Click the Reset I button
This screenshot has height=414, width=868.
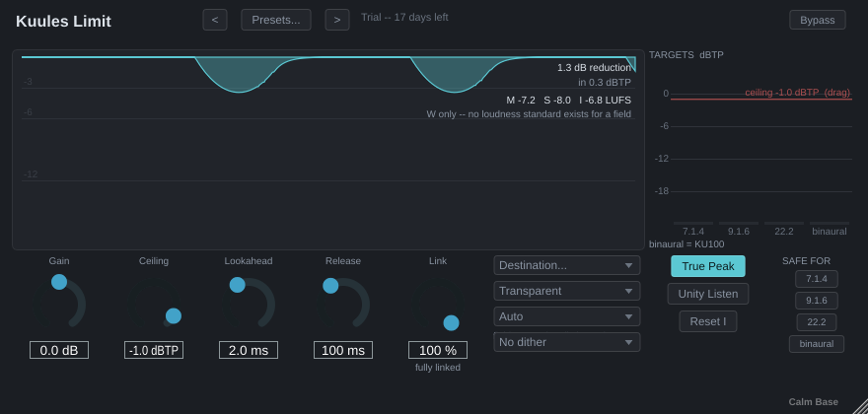(x=708, y=321)
